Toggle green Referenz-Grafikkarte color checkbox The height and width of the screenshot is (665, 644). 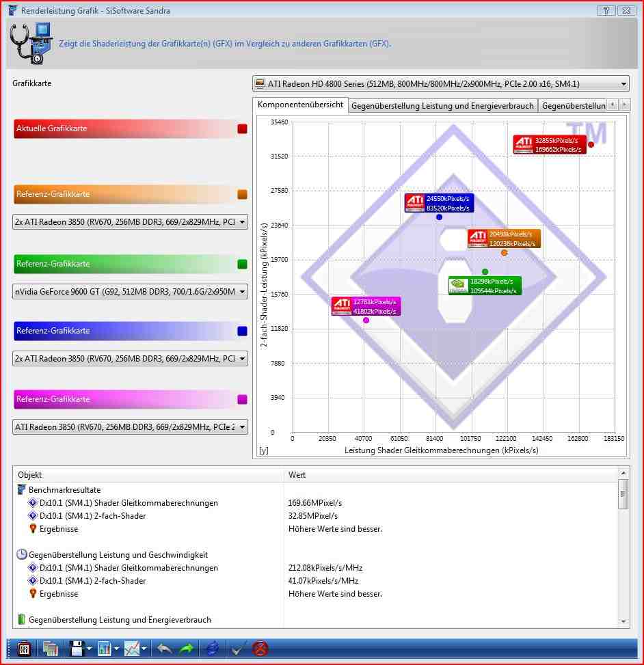[x=242, y=264]
